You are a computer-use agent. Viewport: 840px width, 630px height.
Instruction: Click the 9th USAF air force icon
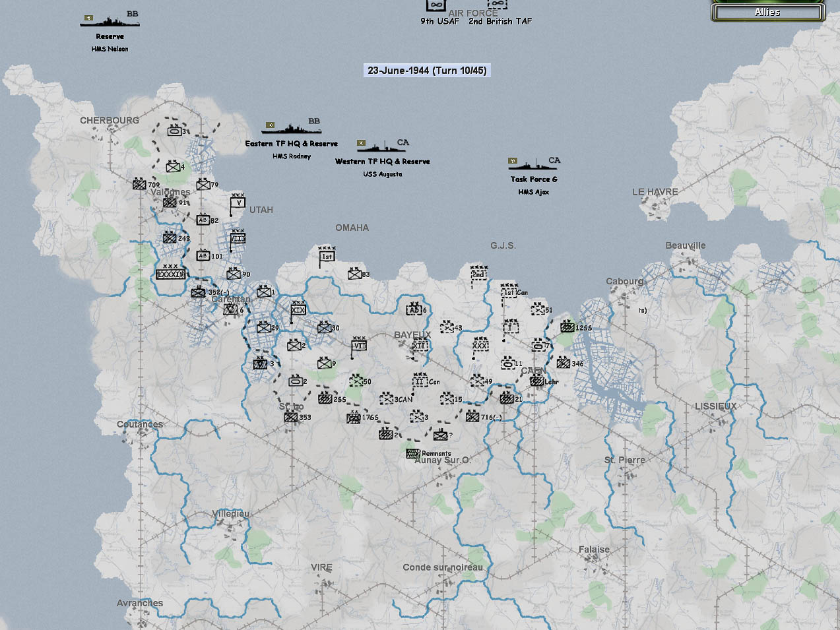[435, 5]
